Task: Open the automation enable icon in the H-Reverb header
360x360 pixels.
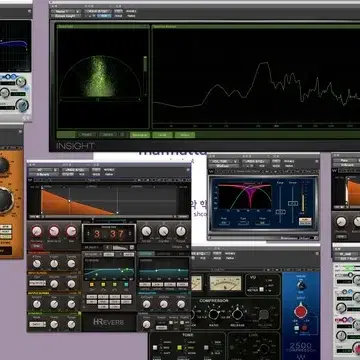Action: point(96,169)
